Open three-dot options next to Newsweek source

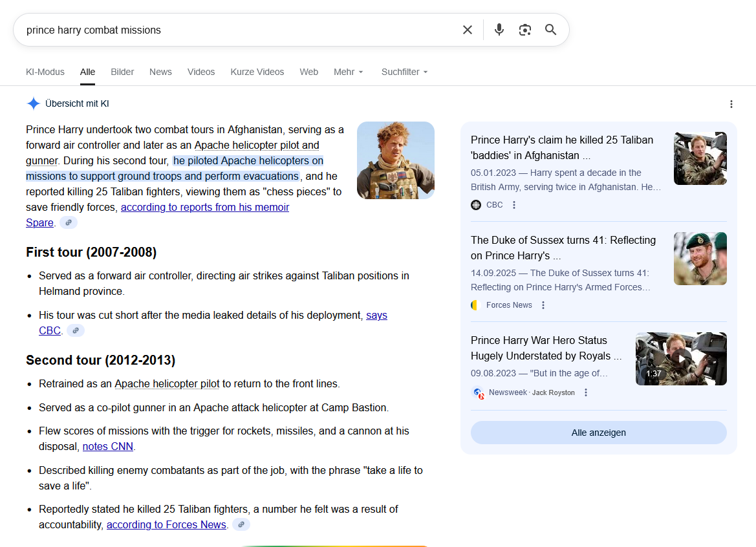pyautogui.click(x=586, y=392)
